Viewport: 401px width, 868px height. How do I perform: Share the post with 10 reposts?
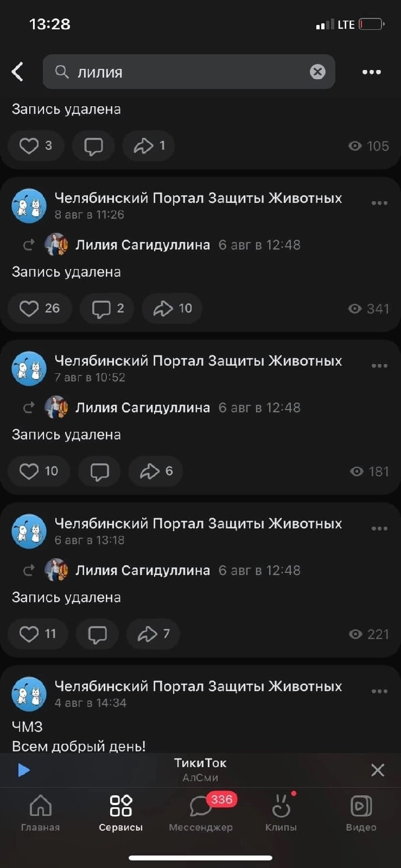[x=172, y=308]
